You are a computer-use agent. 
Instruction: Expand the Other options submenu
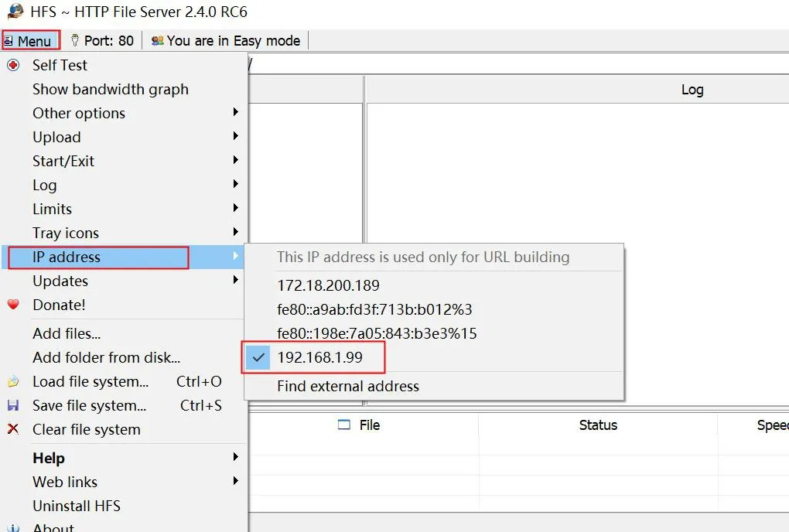point(79,113)
